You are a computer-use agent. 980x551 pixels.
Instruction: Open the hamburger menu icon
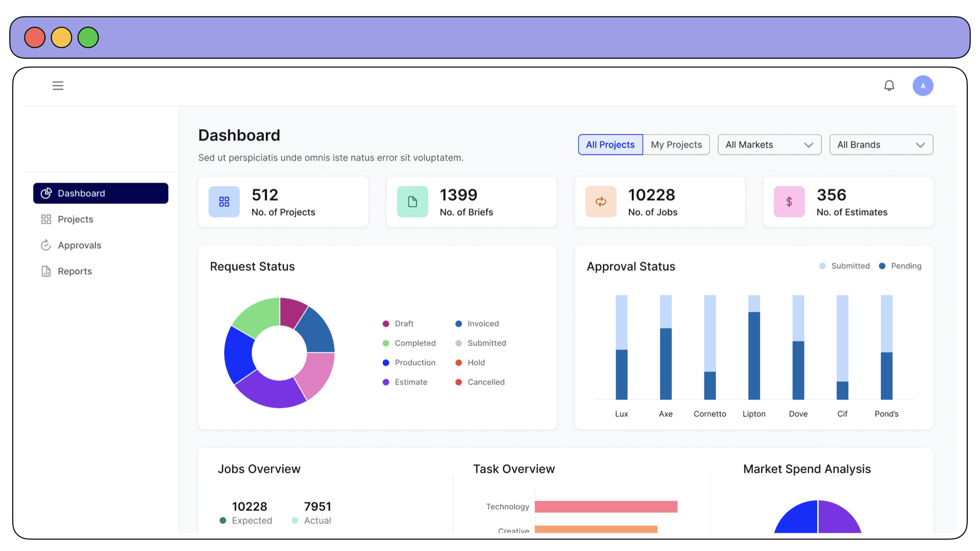click(58, 86)
